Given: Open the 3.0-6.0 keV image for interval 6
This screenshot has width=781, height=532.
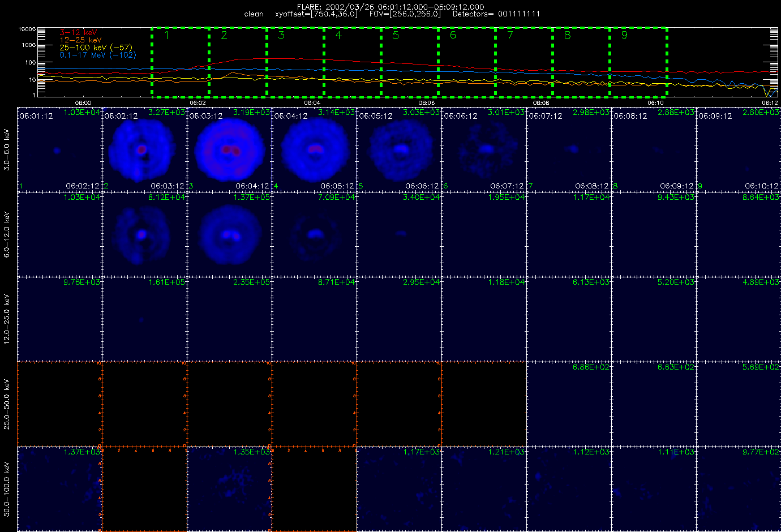Looking at the screenshot, I should pyautogui.click(x=484, y=149).
